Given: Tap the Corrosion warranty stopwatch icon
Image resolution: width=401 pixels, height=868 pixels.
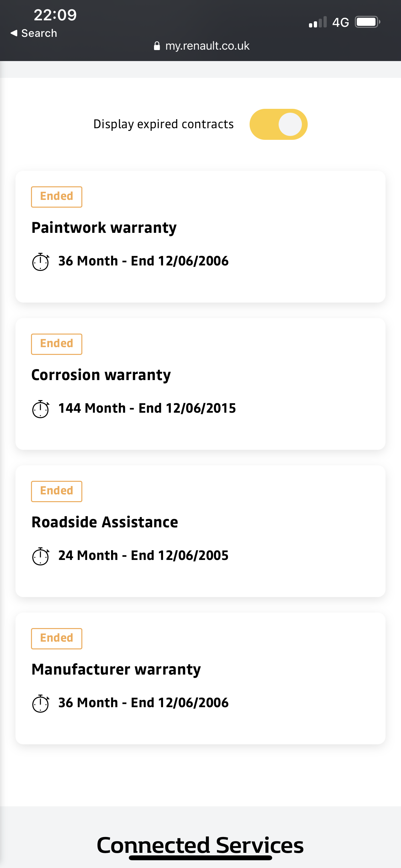Looking at the screenshot, I should coord(40,409).
